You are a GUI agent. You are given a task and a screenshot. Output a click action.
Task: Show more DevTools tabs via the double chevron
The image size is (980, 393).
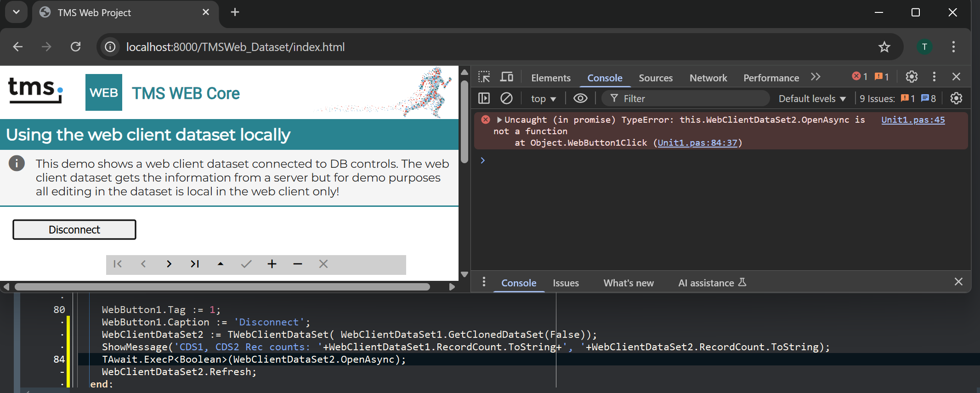[816, 77]
